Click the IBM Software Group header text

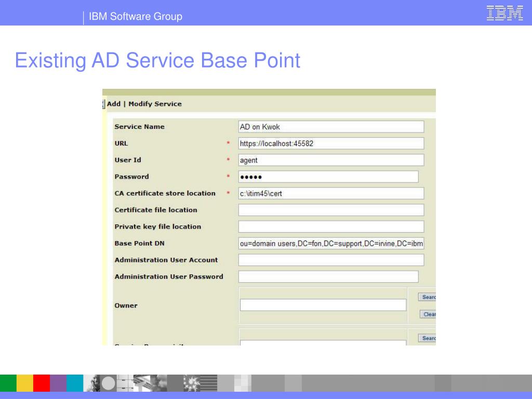pos(136,16)
